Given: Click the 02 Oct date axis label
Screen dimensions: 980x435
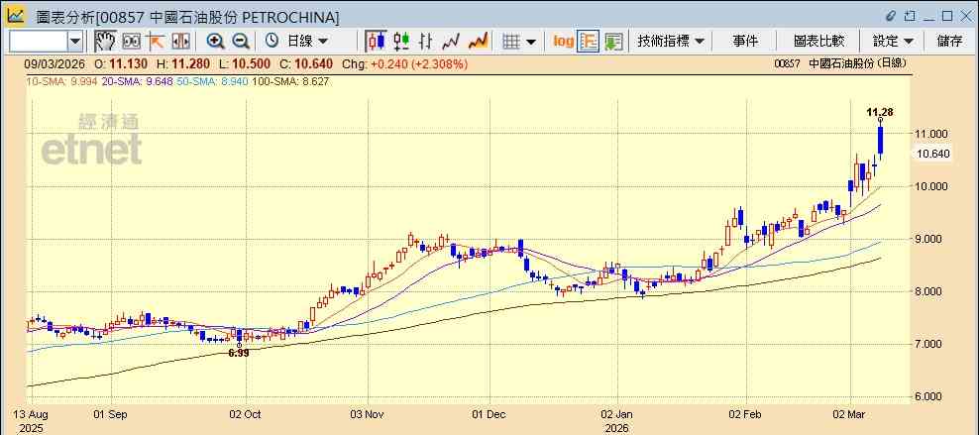Looking at the screenshot, I should tap(247, 414).
